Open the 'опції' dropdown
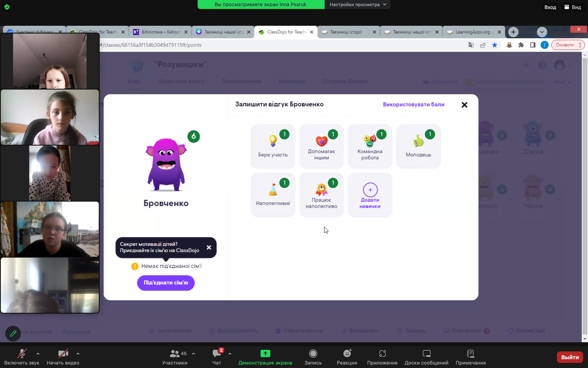Screen dimensions: 588x368 [562, 82]
